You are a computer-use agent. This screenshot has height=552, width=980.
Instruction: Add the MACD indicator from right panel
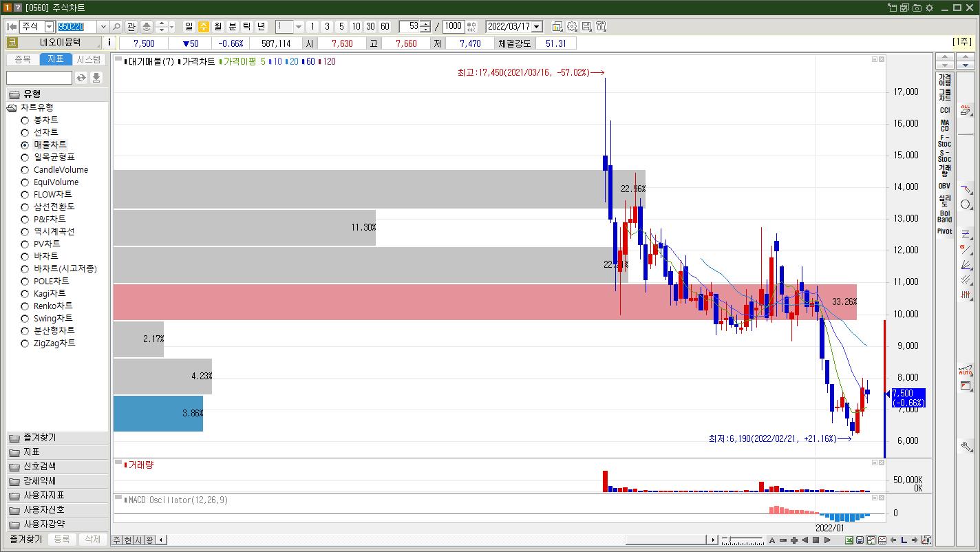(x=944, y=125)
